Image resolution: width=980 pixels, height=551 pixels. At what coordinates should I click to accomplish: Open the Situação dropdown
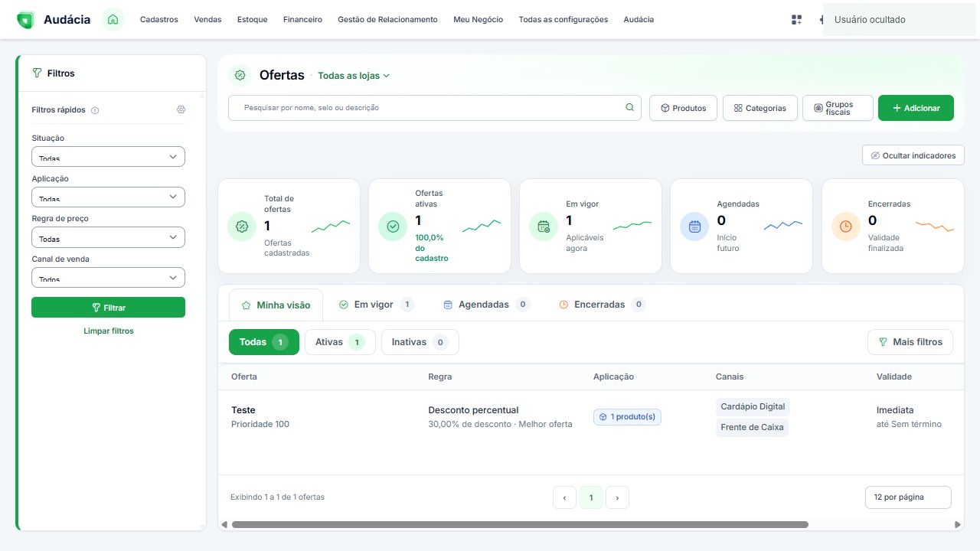(x=108, y=156)
